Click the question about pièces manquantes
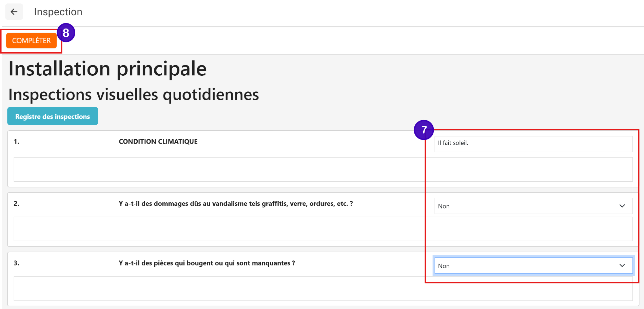This screenshot has height=309, width=644. [x=207, y=263]
